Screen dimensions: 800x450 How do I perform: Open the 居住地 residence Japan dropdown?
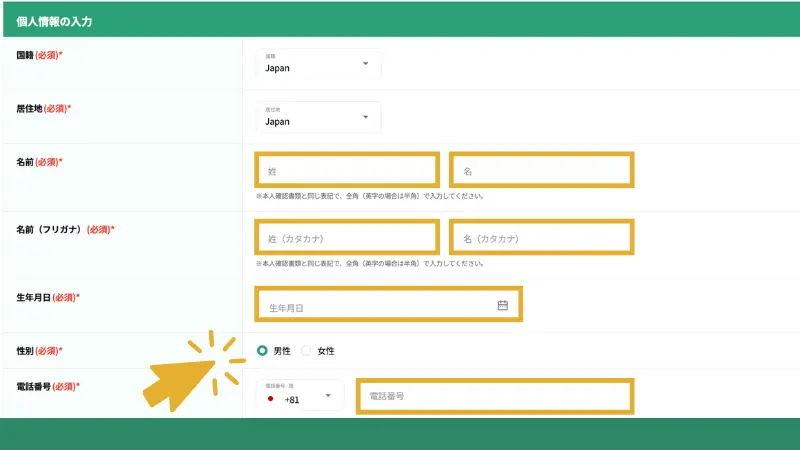[x=318, y=117]
